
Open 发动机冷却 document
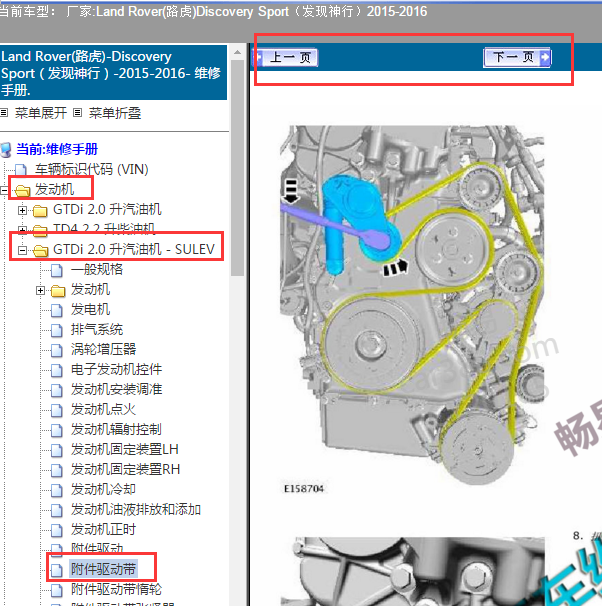[x=104, y=490]
